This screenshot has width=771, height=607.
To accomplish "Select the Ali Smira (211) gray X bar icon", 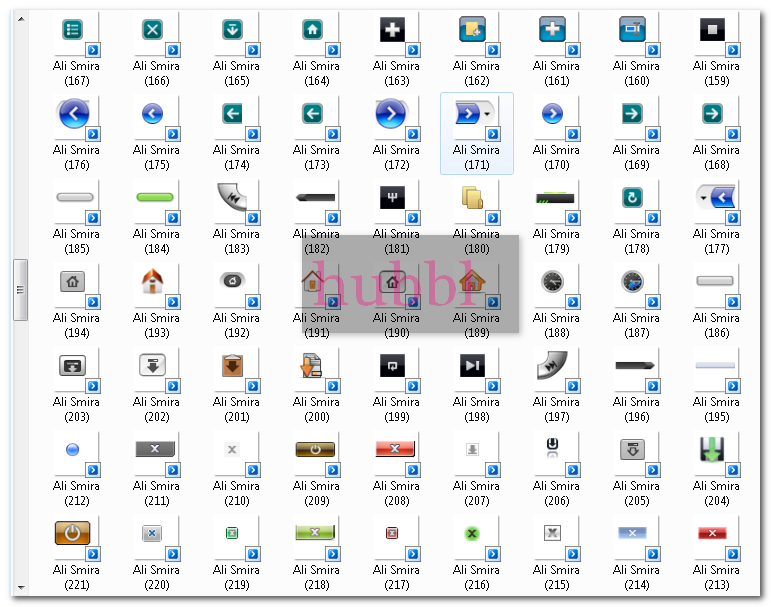I will pyautogui.click(x=155, y=449).
